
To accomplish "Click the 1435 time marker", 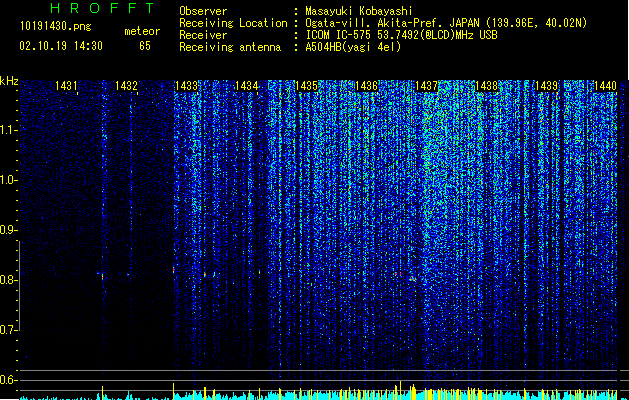I will [306, 86].
